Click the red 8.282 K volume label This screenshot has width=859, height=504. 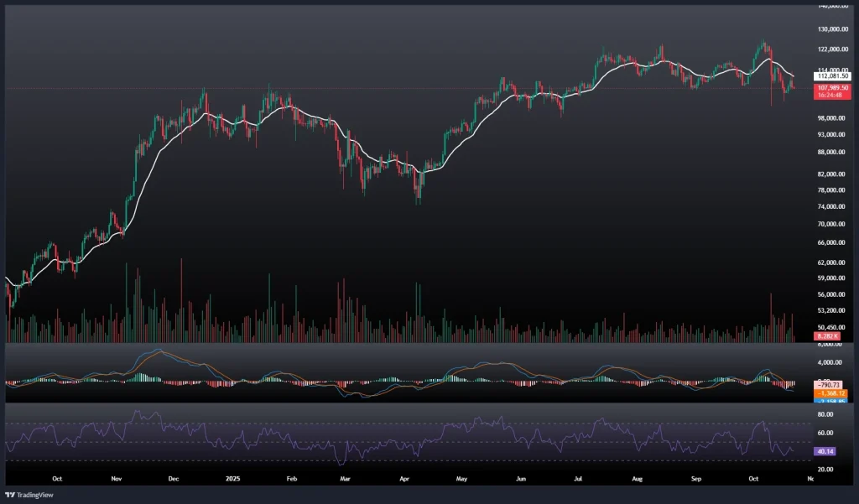[826, 336]
